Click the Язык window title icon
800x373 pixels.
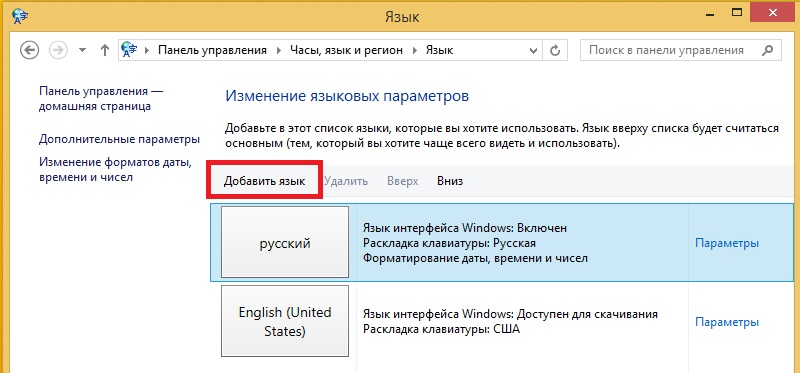(19, 16)
